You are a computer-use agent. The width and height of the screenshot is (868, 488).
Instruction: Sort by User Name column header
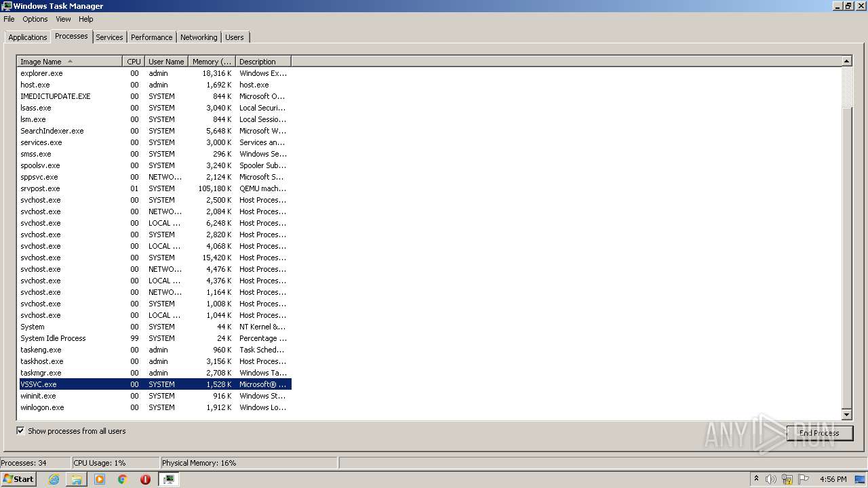coord(167,62)
